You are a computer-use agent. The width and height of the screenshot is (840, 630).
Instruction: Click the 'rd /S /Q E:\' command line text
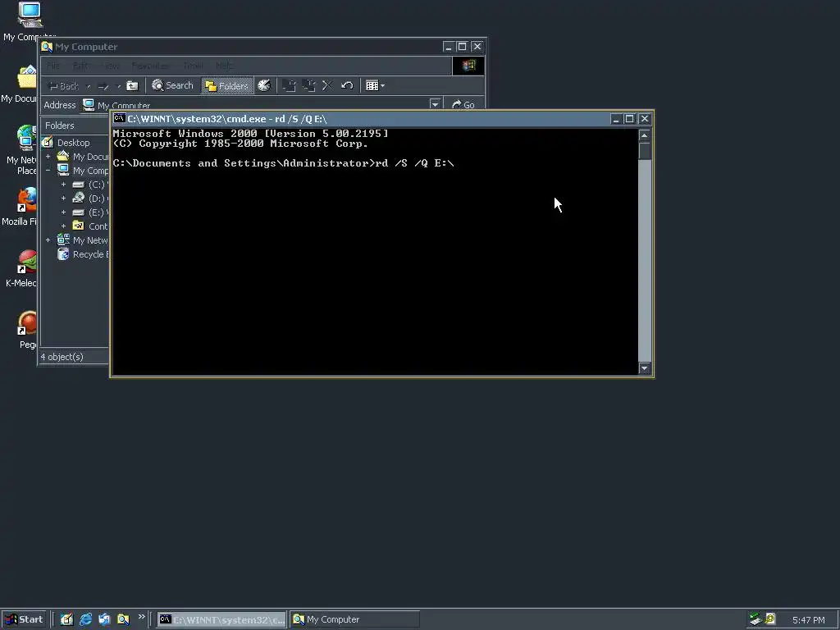click(x=414, y=163)
